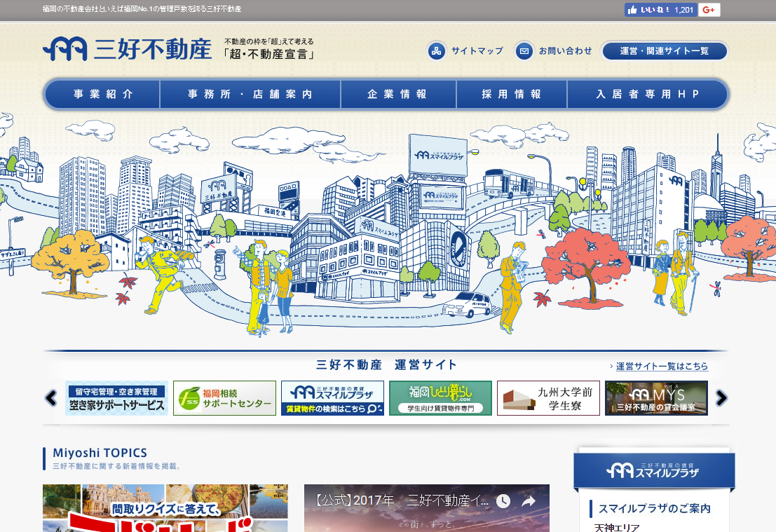
Task: Click the スマイルプラザのご案内 heading
Action: [x=654, y=508]
